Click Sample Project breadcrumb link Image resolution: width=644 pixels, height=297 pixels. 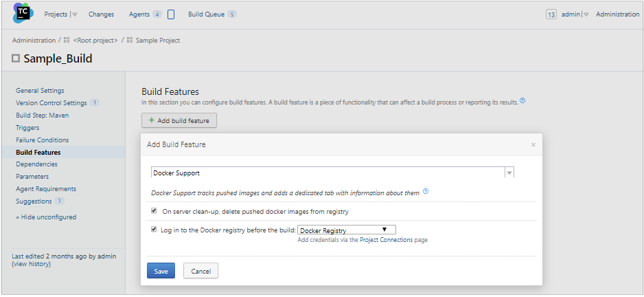[158, 41]
